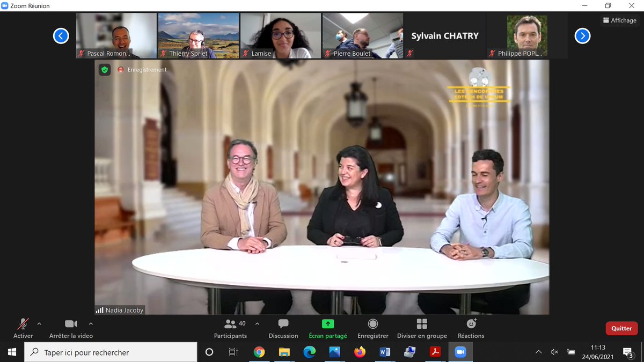Open the notifications action center
The width and height of the screenshot is (644, 362).
(x=628, y=352)
